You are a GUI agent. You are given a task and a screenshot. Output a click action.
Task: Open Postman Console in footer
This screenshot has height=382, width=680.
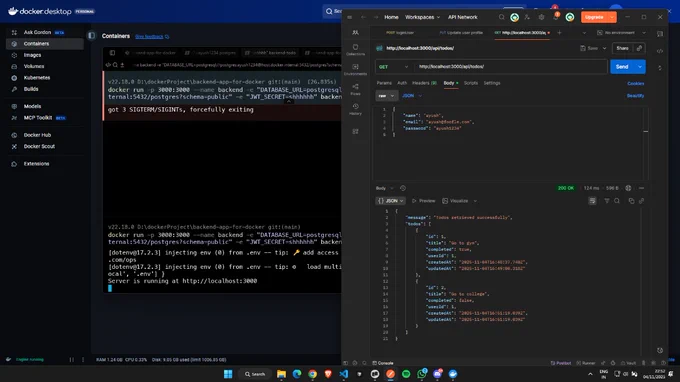tap(382, 363)
